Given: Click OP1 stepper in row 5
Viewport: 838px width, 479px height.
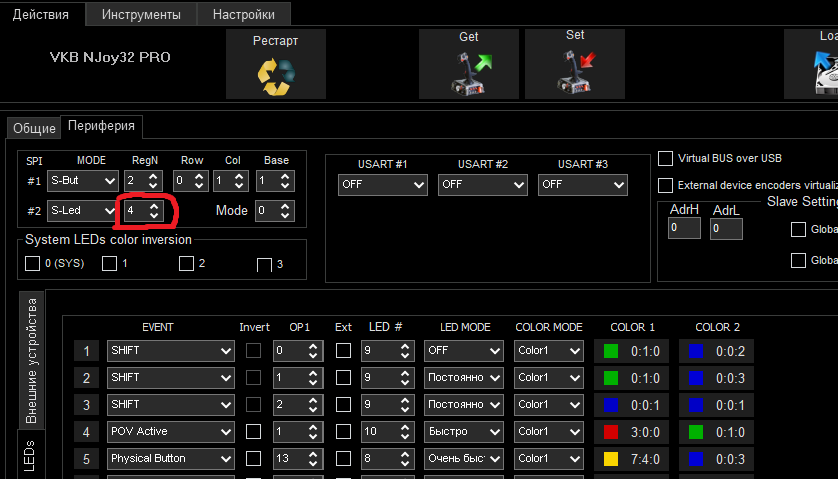Looking at the screenshot, I should pos(298,459).
